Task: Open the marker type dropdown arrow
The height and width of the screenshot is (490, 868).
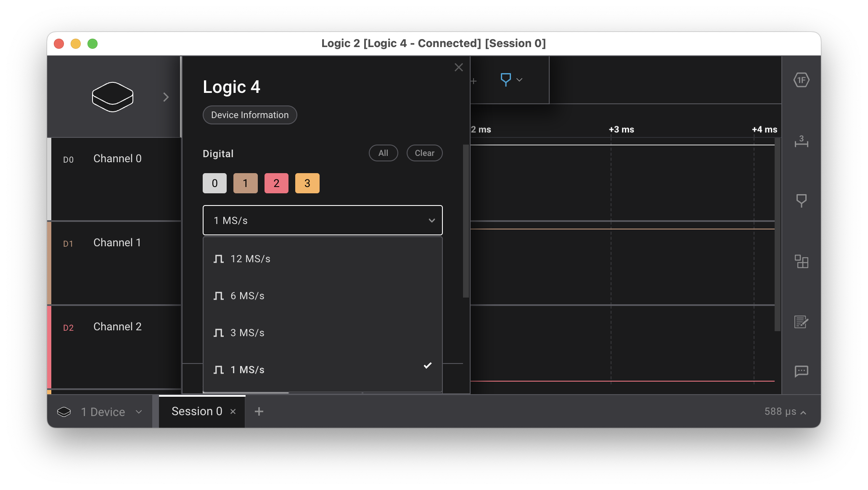Action: [519, 80]
